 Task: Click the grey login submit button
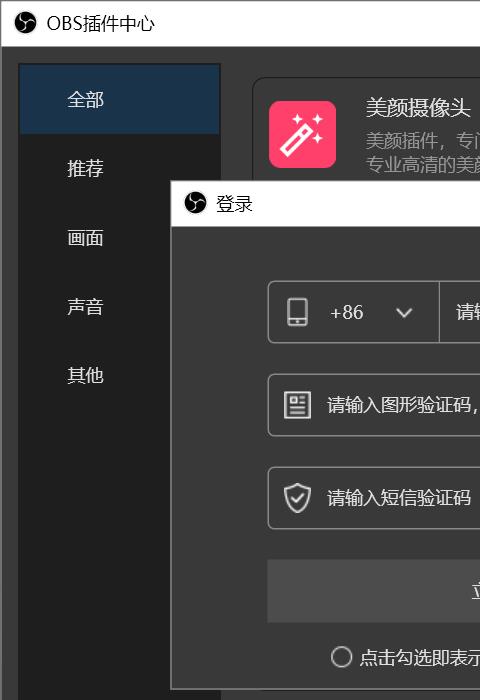pyautogui.click(x=374, y=591)
